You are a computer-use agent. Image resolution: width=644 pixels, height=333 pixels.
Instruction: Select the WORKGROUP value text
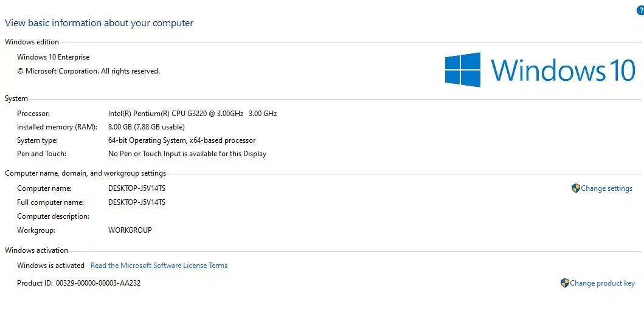pyautogui.click(x=130, y=230)
